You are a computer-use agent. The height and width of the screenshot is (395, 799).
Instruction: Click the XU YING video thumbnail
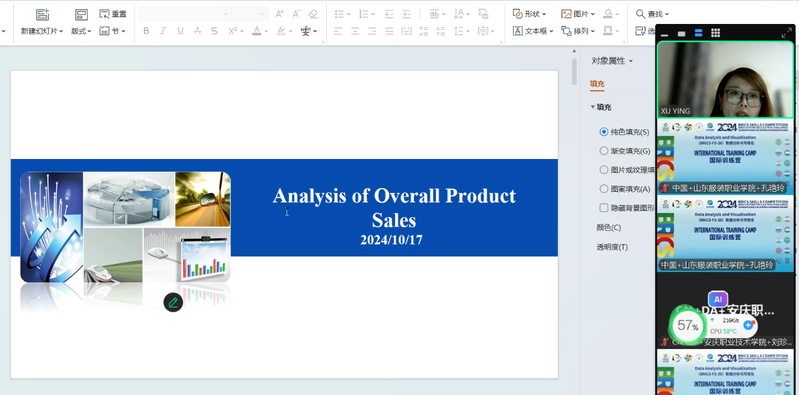tap(725, 80)
